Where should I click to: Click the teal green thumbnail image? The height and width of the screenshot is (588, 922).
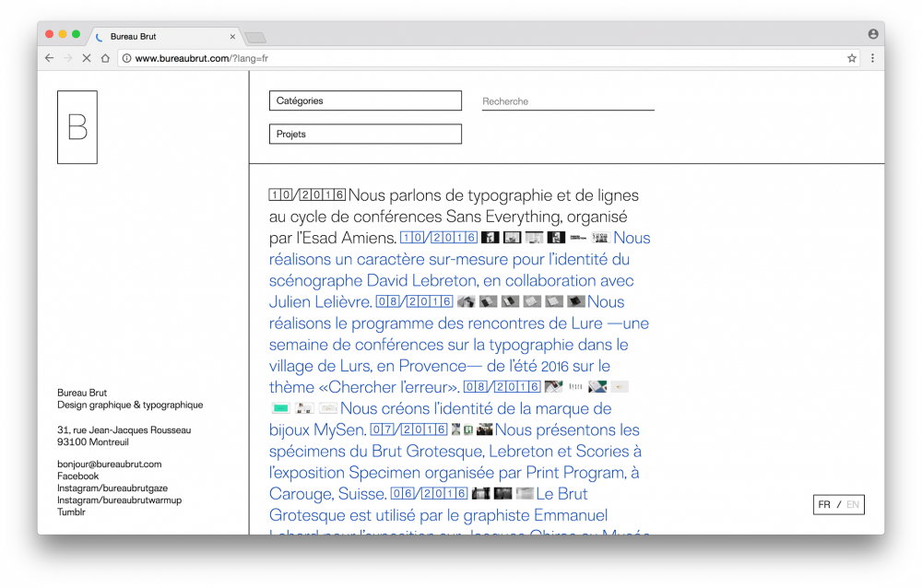coord(280,408)
